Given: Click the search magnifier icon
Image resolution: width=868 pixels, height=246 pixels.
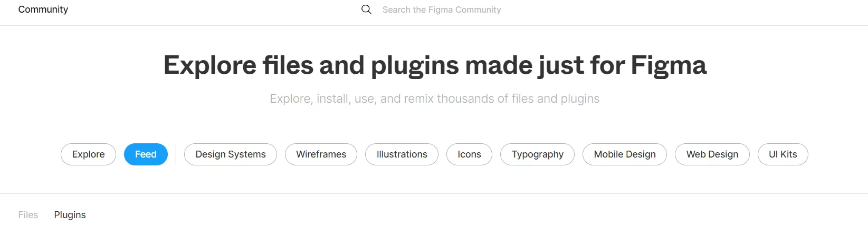Looking at the screenshot, I should pos(366,9).
